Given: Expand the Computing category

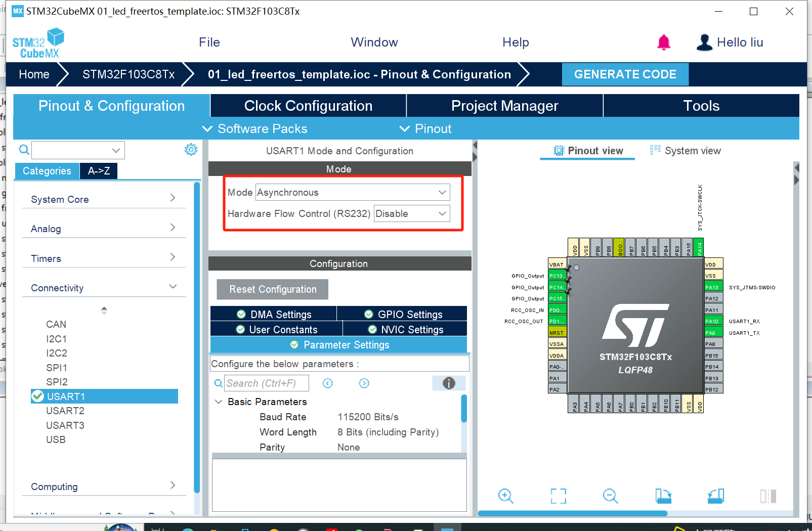Looking at the screenshot, I should click(104, 486).
